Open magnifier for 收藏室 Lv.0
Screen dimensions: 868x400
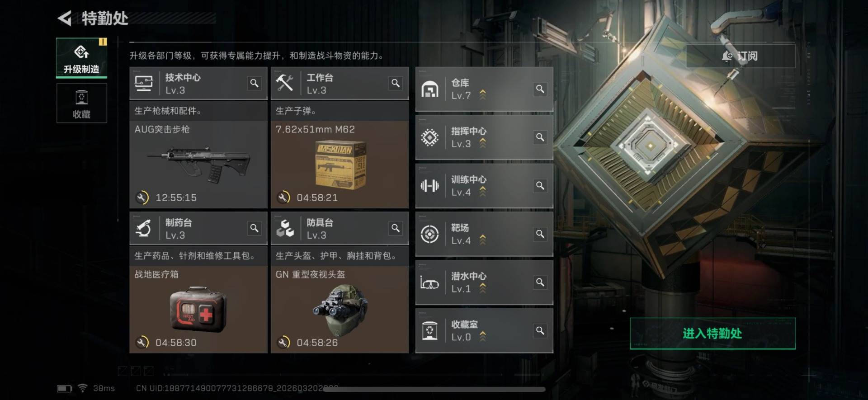(540, 331)
